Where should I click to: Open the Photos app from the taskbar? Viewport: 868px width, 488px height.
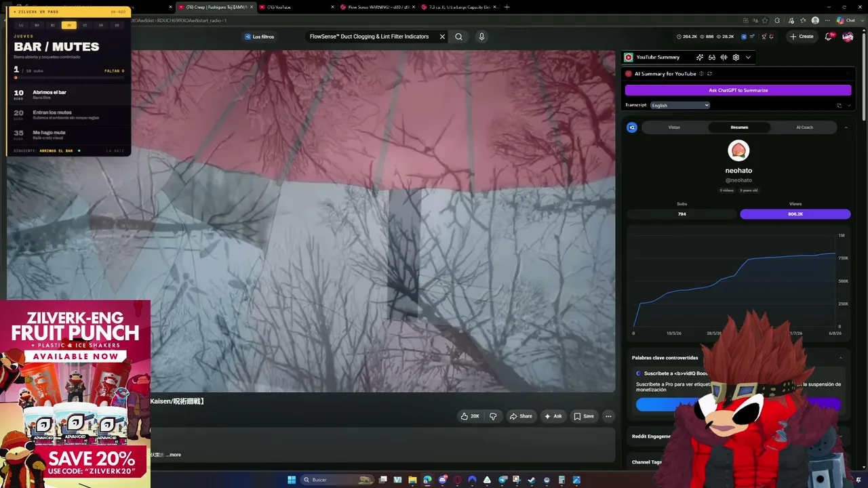pyautogui.click(x=576, y=480)
